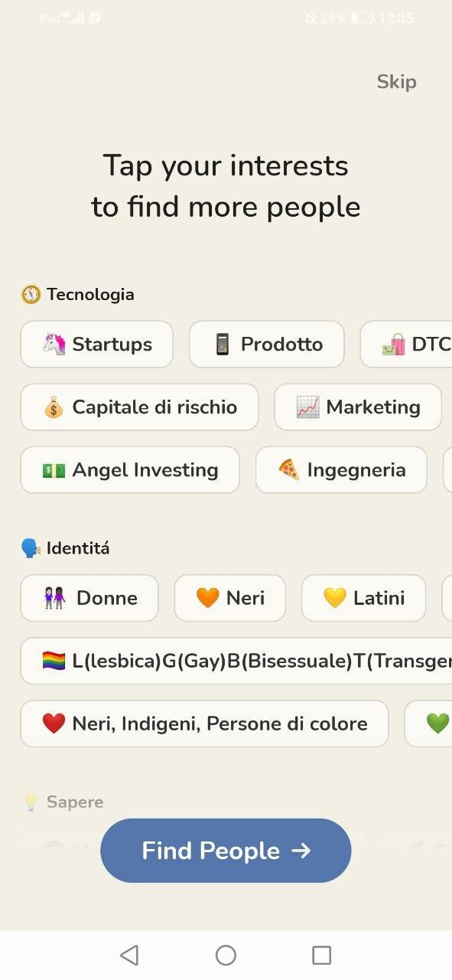Tap the Android back navigation icon
The image size is (452, 980).
(129, 955)
